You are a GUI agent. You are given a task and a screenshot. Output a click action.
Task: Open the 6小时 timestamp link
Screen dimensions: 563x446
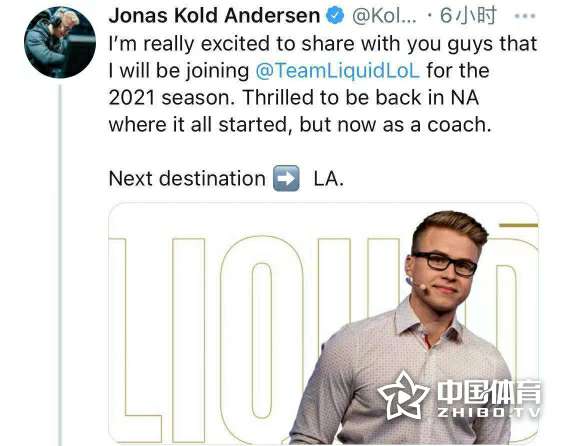pyautogui.click(x=468, y=16)
